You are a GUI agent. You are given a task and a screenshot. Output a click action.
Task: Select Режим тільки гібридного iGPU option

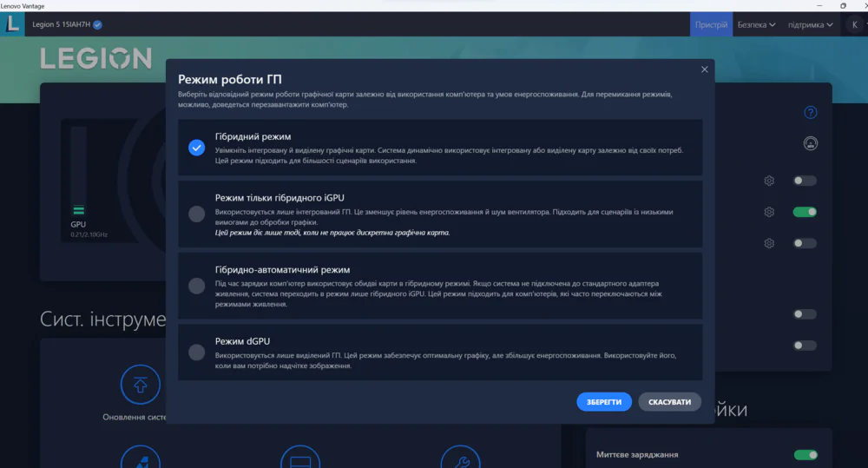click(x=196, y=214)
